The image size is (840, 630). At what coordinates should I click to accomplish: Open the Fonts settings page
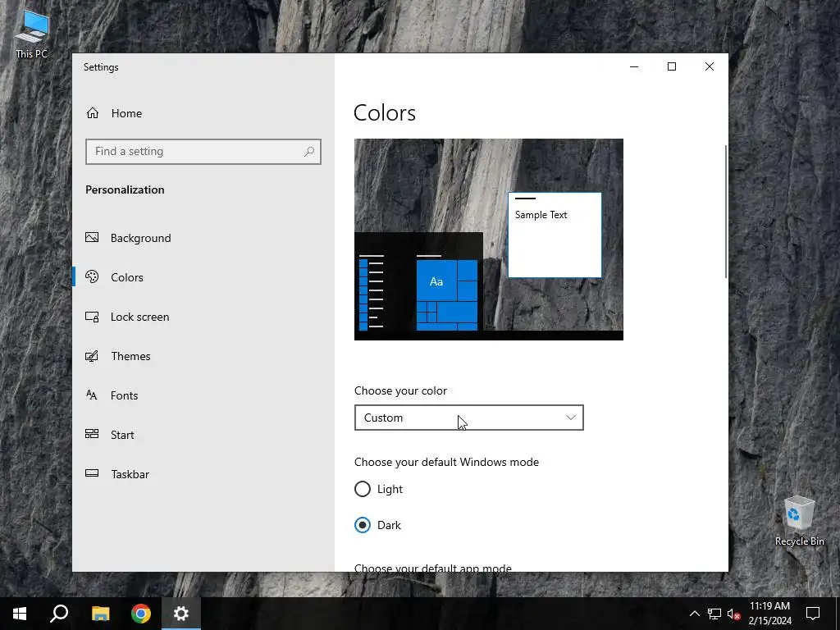click(203, 395)
